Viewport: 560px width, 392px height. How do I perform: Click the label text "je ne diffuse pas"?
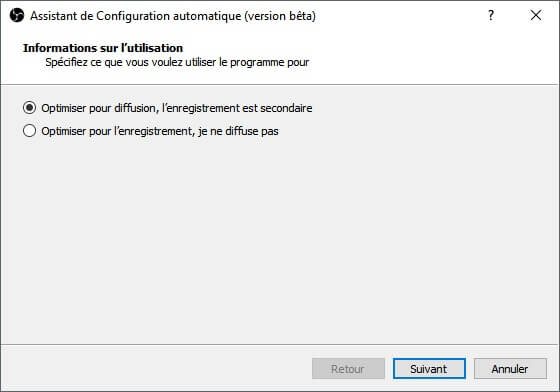pyautogui.click(x=238, y=131)
